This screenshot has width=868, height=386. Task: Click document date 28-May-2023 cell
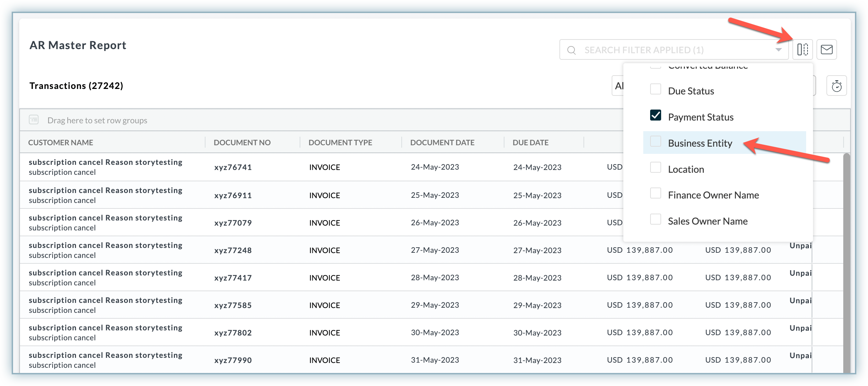(435, 278)
